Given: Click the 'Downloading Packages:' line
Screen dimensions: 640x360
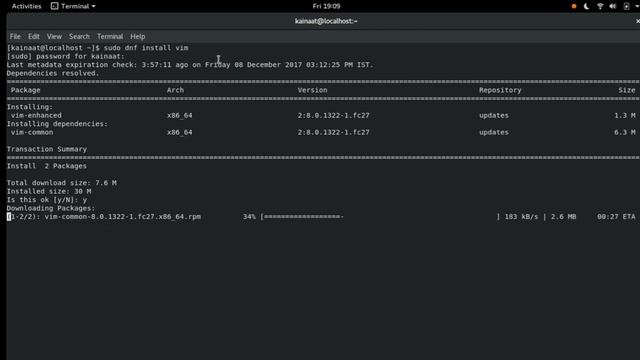Looking at the screenshot, I should (x=51, y=208).
